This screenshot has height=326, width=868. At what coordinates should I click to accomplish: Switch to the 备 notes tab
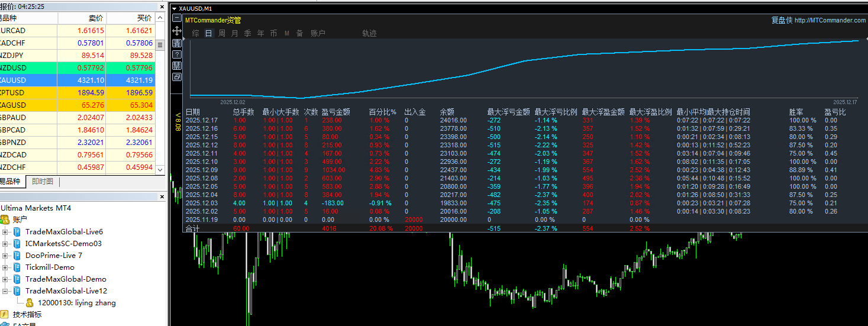tap(299, 33)
